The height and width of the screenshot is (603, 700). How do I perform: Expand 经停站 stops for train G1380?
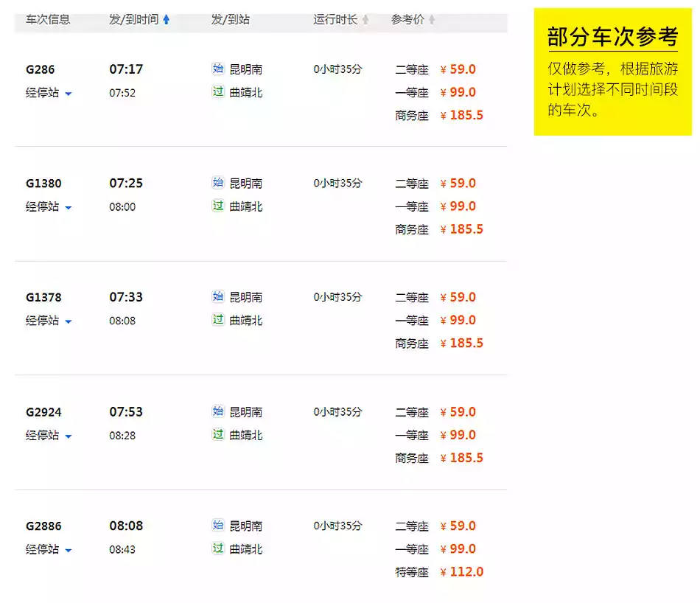pyautogui.click(x=68, y=208)
